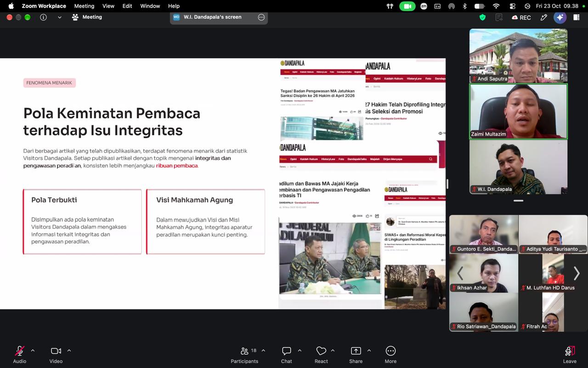Open the meeting notes and transcript icon
The width and height of the screenshot is (588, 368).
coord(499,17)
